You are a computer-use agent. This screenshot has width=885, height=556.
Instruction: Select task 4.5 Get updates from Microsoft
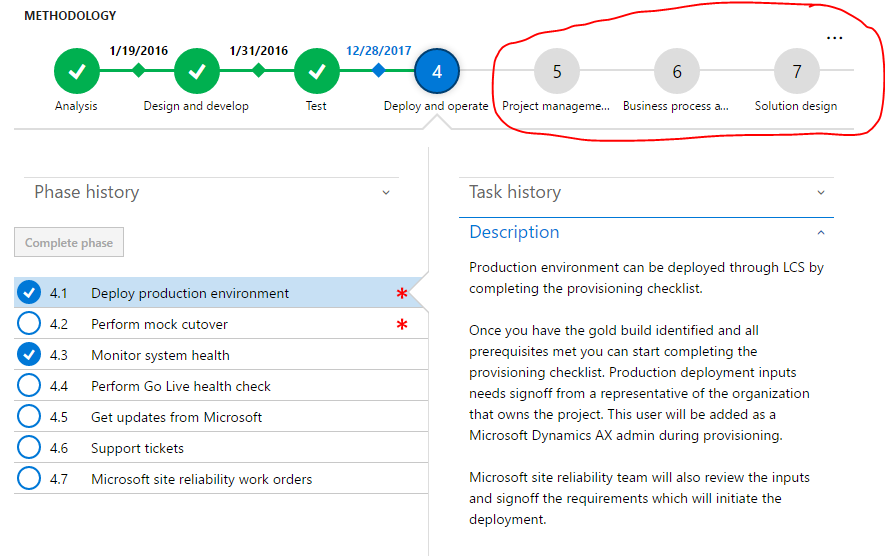tap(176, 417)
